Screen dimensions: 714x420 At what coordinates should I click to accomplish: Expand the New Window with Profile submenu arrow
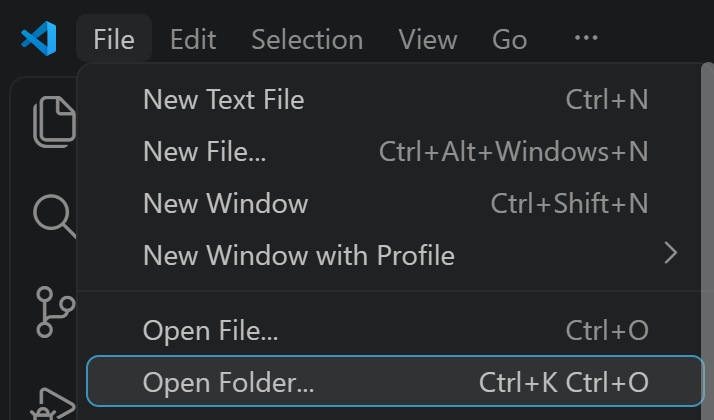pyautogui.click(x=671, y=253)
